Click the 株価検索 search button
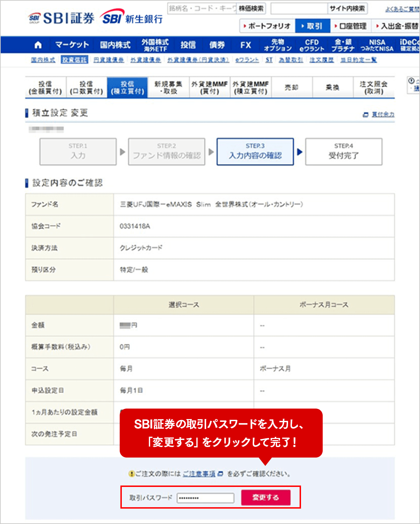The image size is (420, 524). [251, 8]
